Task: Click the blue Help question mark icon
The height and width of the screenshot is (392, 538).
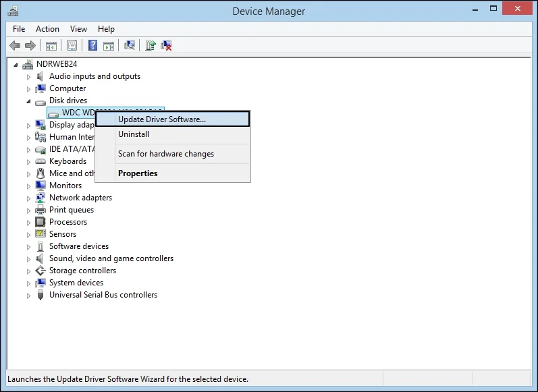Action: point(92,45)
